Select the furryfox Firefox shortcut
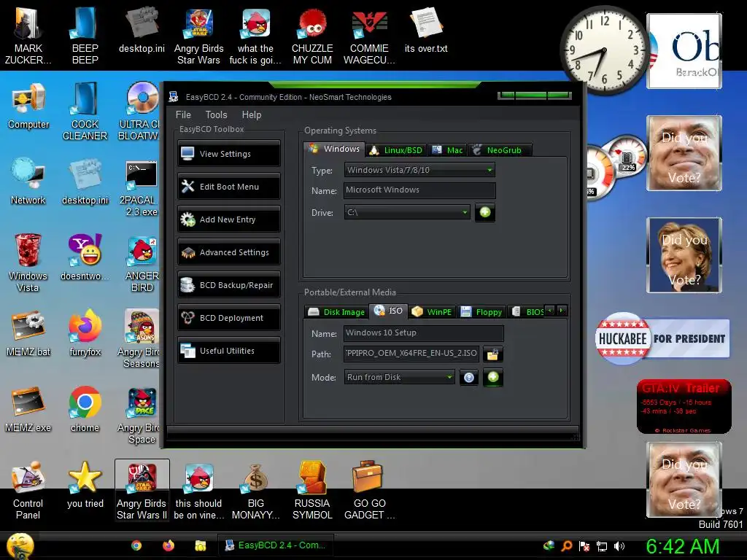Screen dimensions: 747x560 85,334
